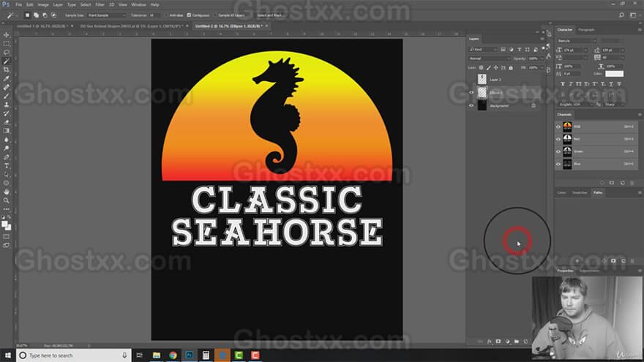Hide the Background layer

tap(471, 105)
